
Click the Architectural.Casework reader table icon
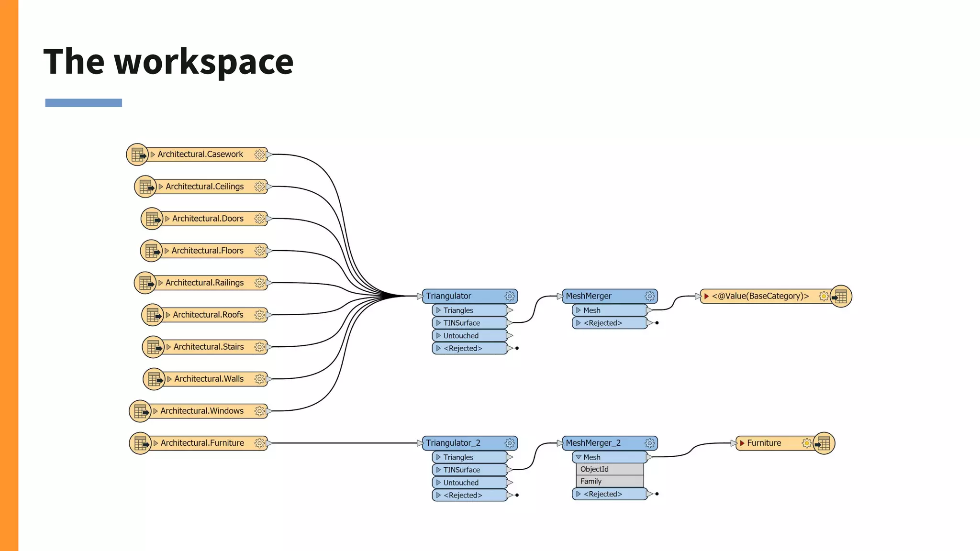138,154
